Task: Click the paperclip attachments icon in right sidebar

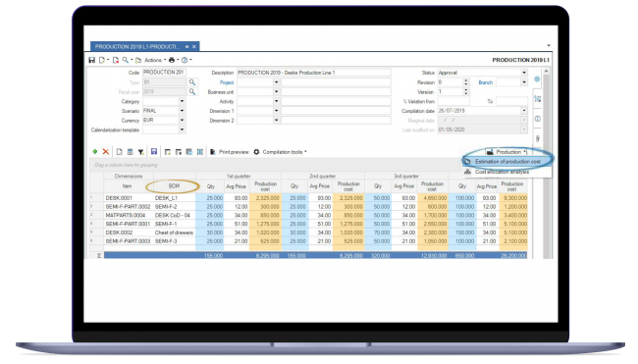Action: pos(538,138)
